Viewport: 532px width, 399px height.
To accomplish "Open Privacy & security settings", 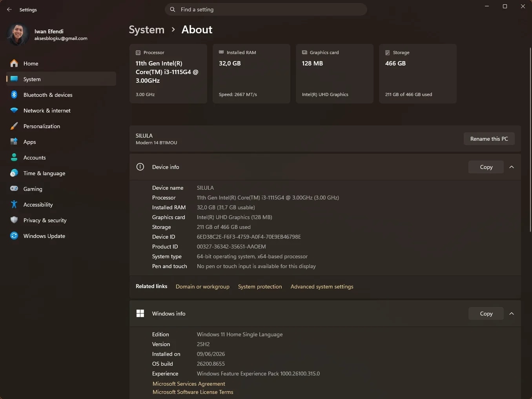I will click(61, 220).
